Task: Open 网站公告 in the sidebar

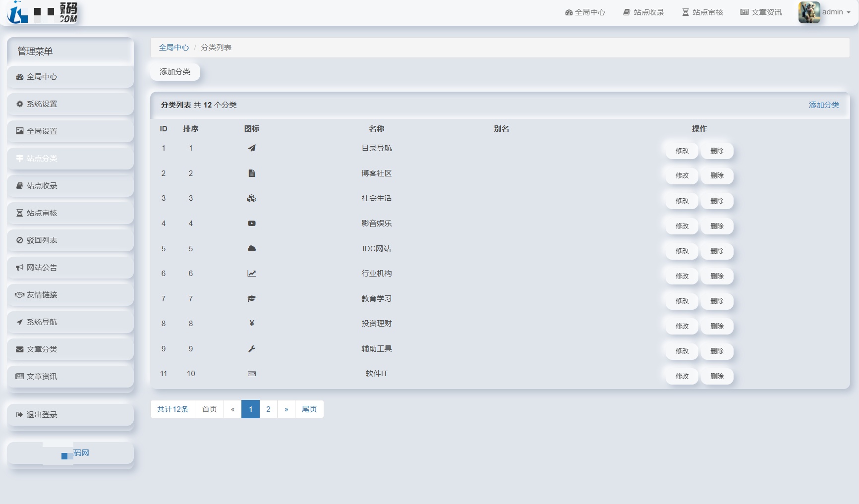Action: (x=70, y=268)
